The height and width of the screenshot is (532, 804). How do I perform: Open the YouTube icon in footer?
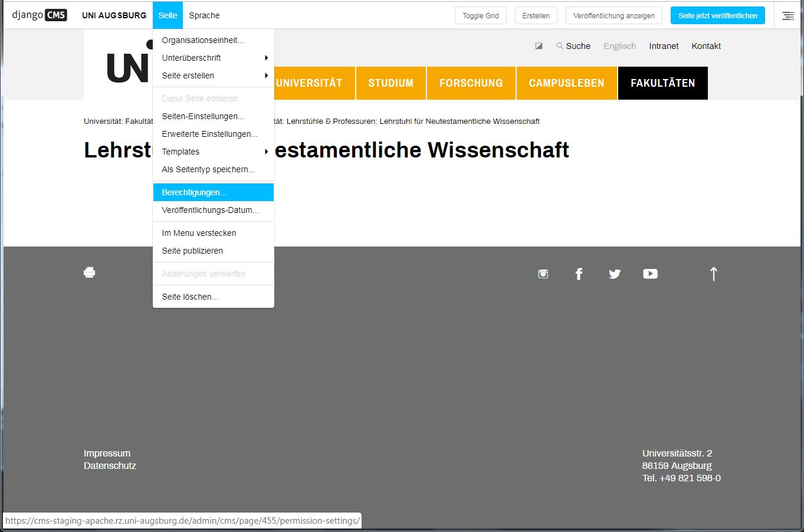coord(650,274)
